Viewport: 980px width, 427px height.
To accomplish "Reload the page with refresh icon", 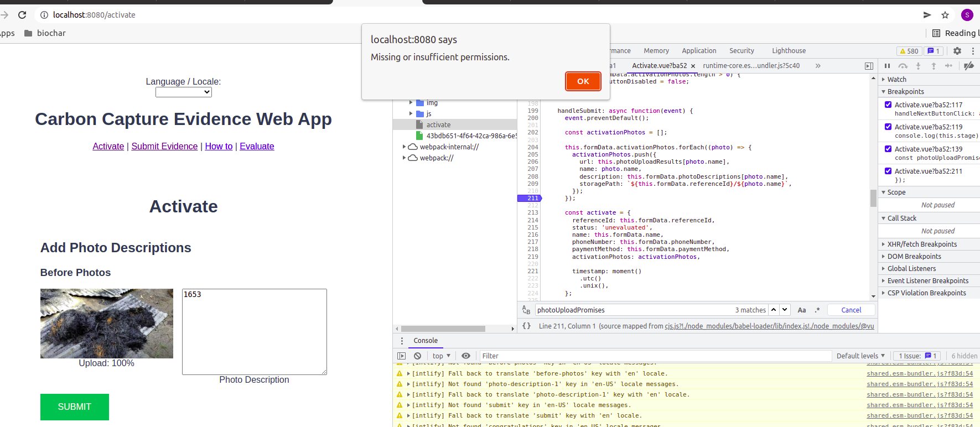I will tap(22, 15).
